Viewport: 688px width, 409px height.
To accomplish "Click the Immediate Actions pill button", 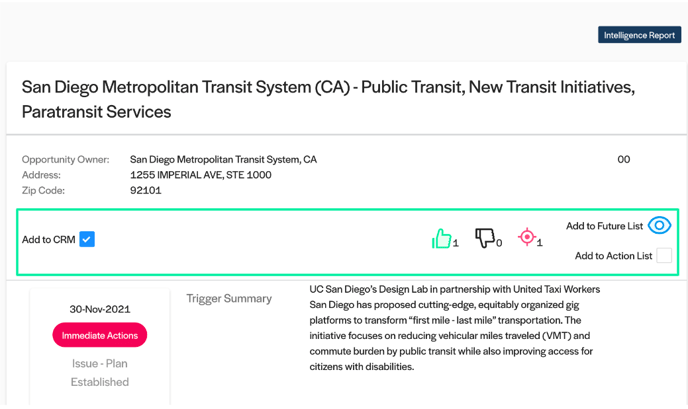I will coord(100,335).
